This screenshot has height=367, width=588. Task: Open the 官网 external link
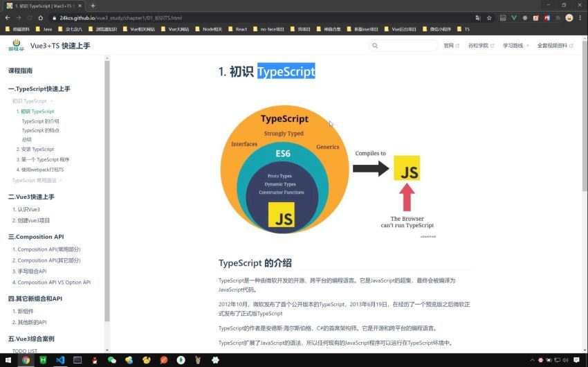[x=451, y=46]
